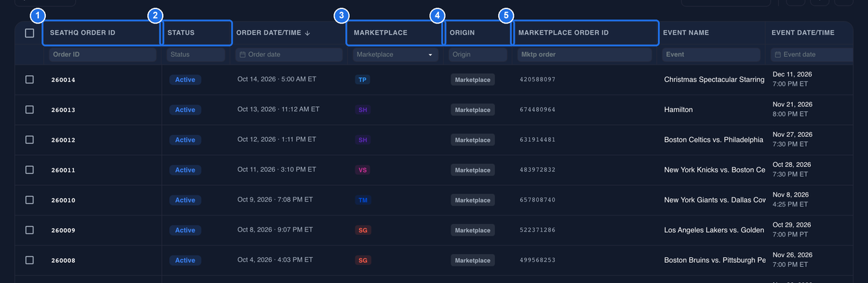
Task: Click event date Dec 11, 2026
Action: coord(792,74)
